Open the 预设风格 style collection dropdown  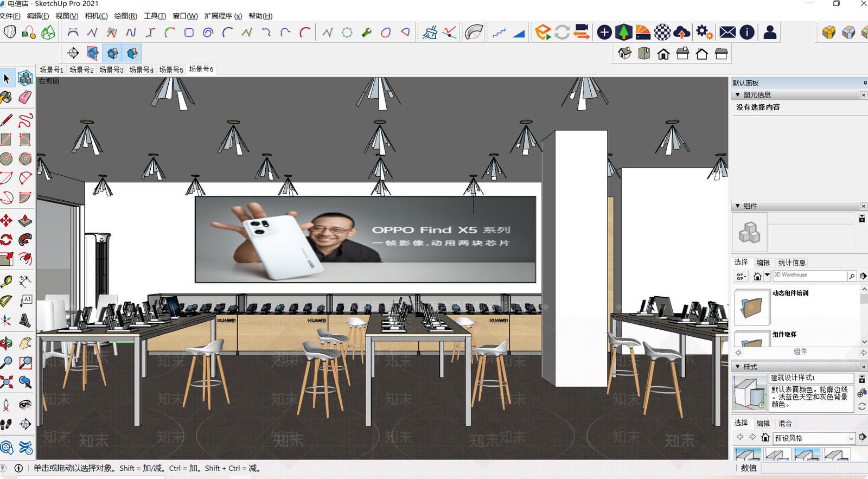pos(814,438)
